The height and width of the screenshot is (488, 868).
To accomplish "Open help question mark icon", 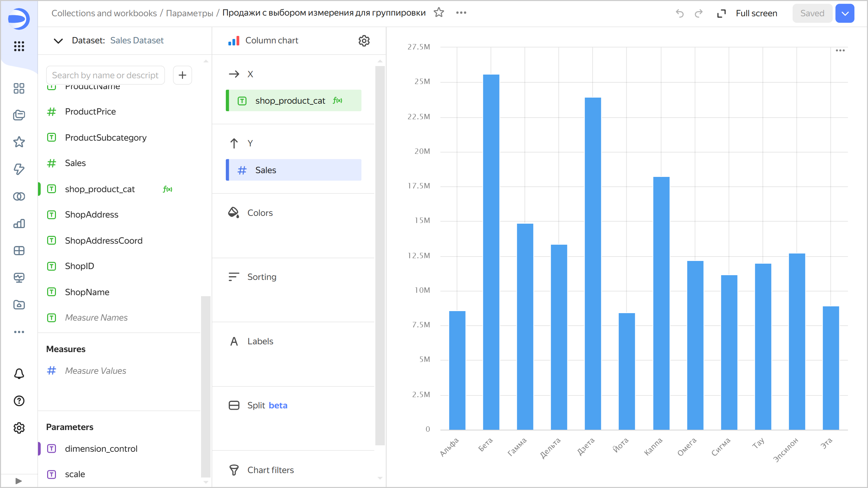I will (x=19, y=401).
